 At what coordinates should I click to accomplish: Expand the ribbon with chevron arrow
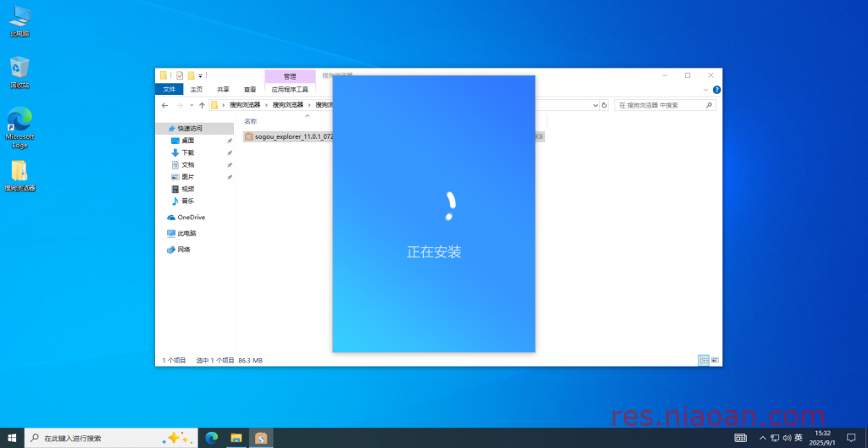pyautogui.click(x=706, y=90)
